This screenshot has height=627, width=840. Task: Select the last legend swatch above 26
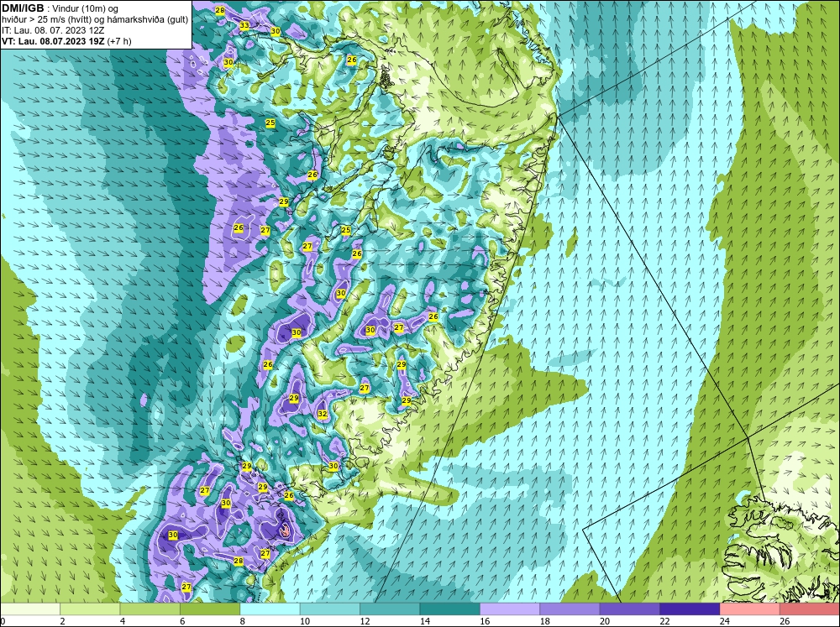(x=810, y=609)
